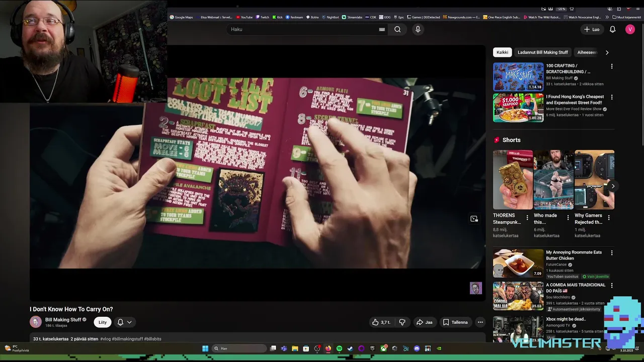Open Discord from taskbar
This screenshot has width=644, height=362.
click(x=417, y=348)
